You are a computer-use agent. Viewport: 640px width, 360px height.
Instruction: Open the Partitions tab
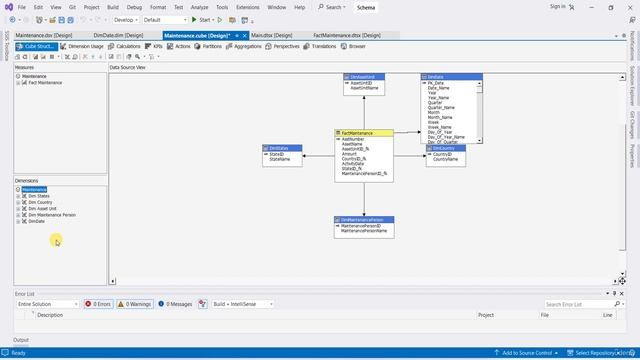tap(208, 47)
